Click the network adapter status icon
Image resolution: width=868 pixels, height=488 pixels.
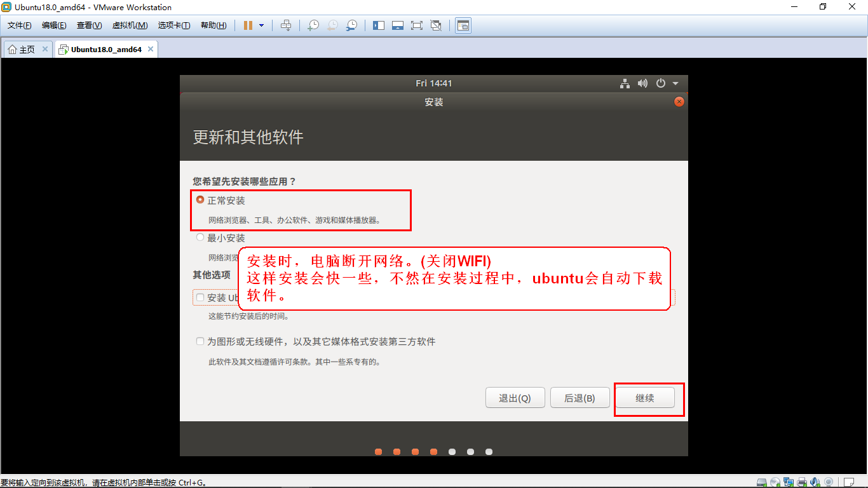pyautogui.click(x=789, y=482)
